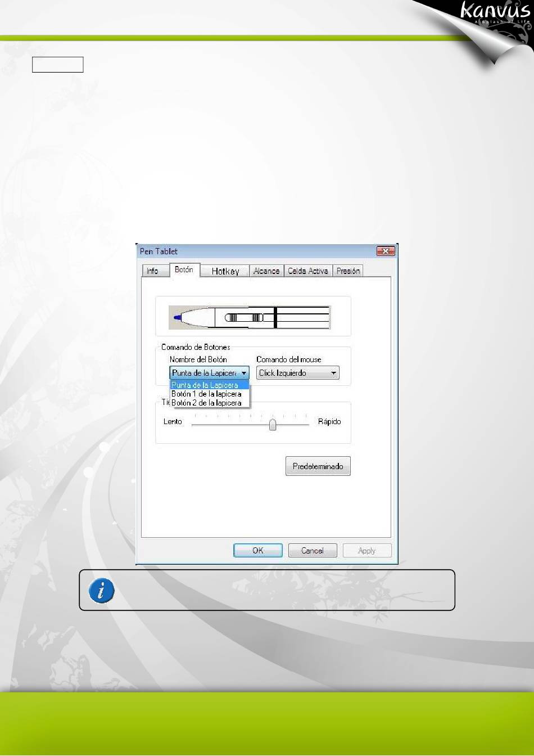
Task: Open the Celda Activa tab
Action: tap(308, 271)
